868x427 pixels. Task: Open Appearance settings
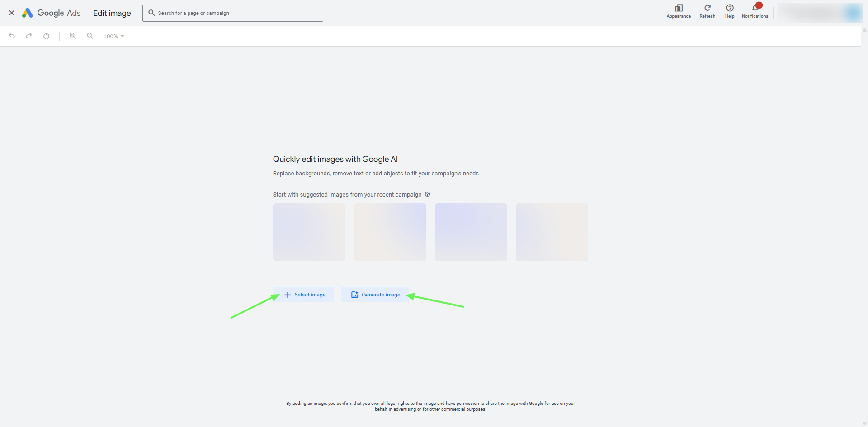coord(678,11)
